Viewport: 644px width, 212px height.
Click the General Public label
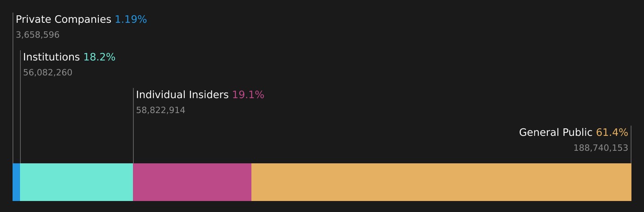[555, 132]
